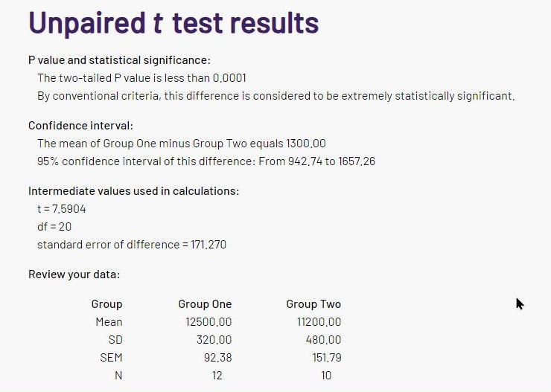Click the df = 20 line
Viewport: 551px width, 392px height.
click(x=54, y=227)
